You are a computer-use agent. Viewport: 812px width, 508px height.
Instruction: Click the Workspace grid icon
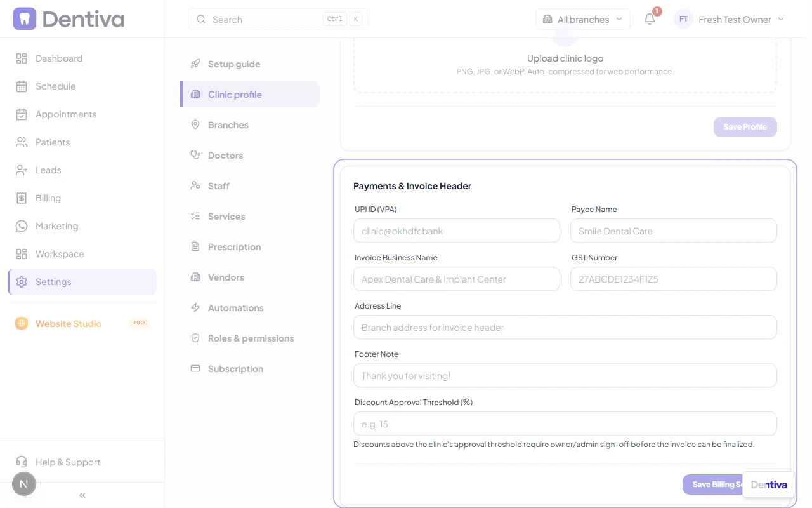(22, 254)
